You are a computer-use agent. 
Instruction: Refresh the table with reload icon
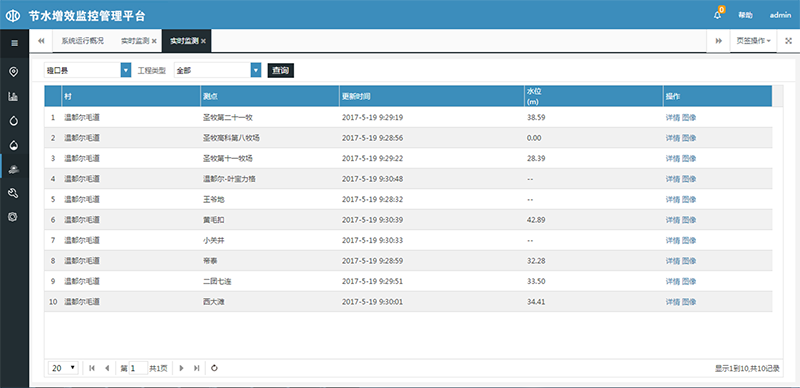[214, 368]
